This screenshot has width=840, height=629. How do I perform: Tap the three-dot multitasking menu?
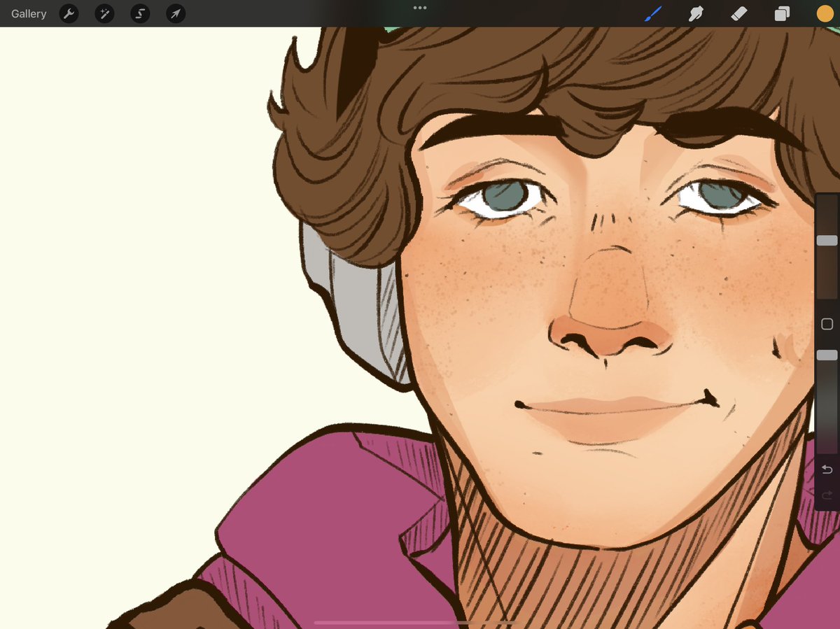click(420, 8)
